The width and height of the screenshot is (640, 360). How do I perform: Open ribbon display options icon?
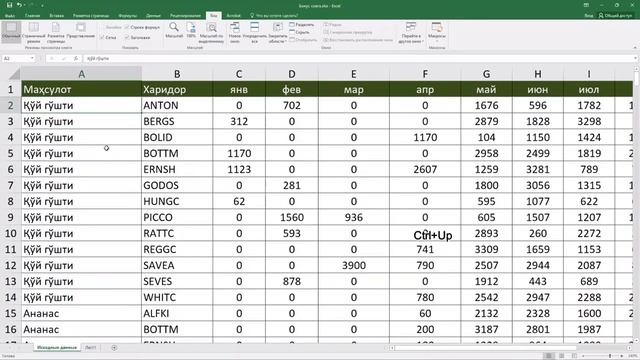coord(586,5)
